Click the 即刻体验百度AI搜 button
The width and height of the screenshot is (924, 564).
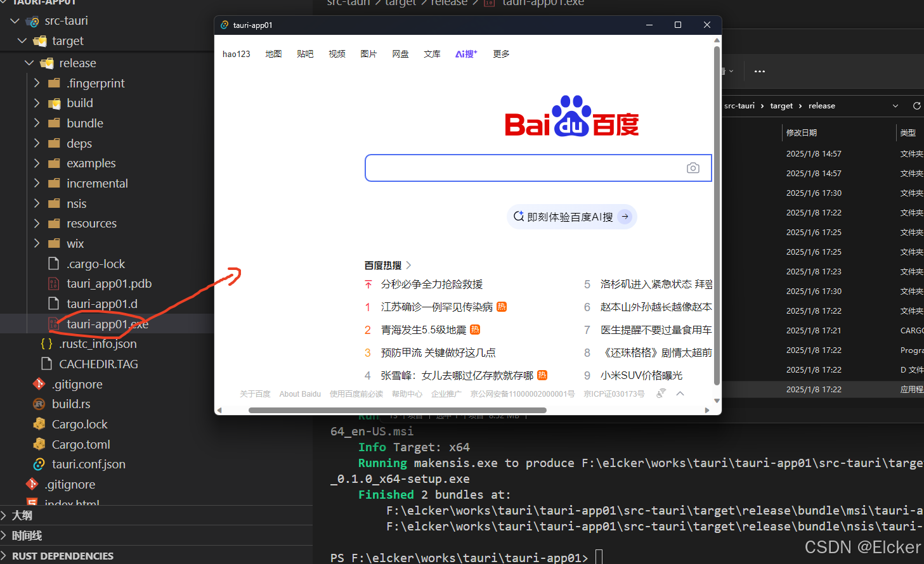tap(571, 216)
